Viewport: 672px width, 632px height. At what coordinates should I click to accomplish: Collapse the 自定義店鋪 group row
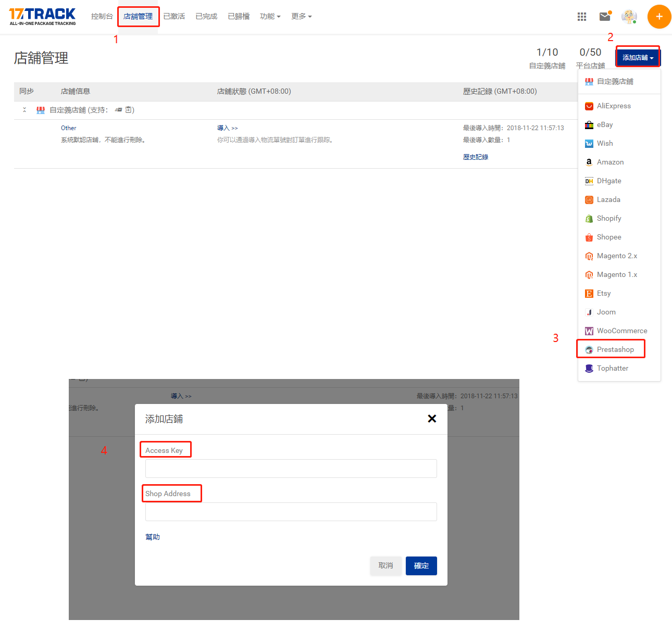[24, 110]
